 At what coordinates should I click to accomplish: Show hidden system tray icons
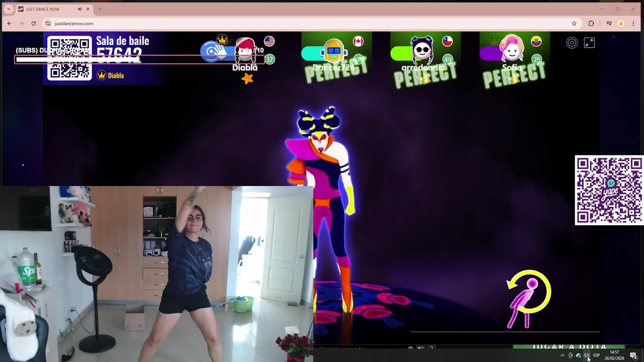tap(562, 355)
